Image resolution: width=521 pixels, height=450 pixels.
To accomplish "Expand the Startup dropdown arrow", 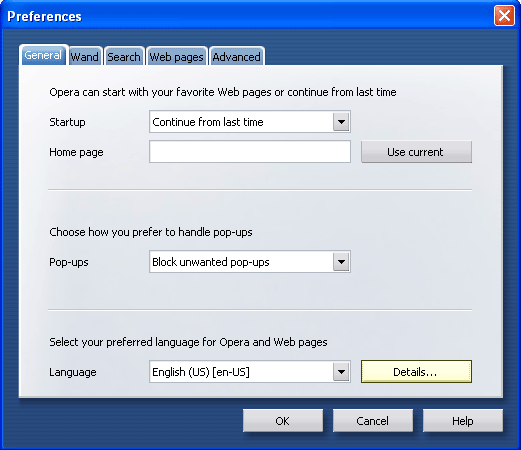I will [x=341, y=122].
